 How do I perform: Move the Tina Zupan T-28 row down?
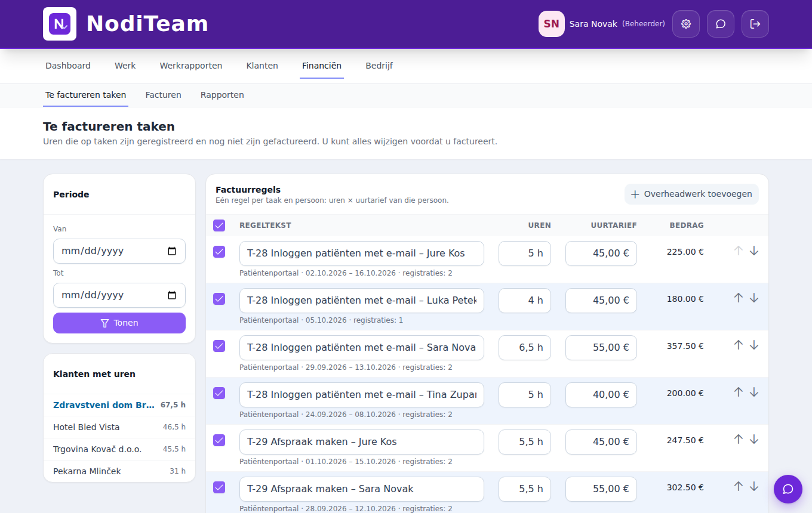(754, 392)
